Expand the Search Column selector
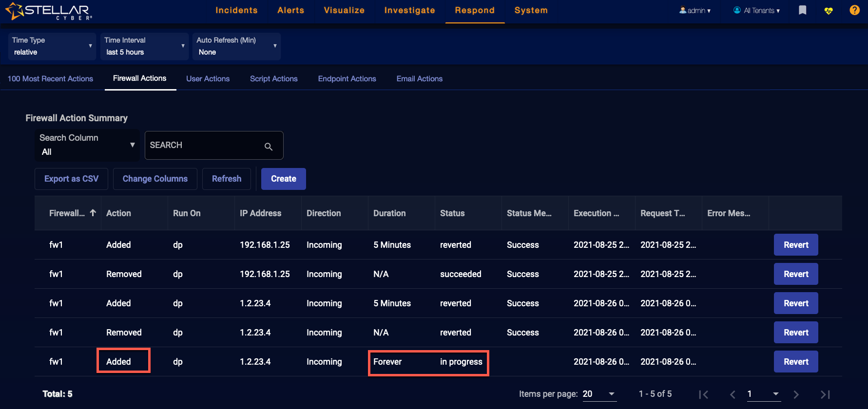The height and width of the screenshot is (409, 868). click(x=87, y=145)
